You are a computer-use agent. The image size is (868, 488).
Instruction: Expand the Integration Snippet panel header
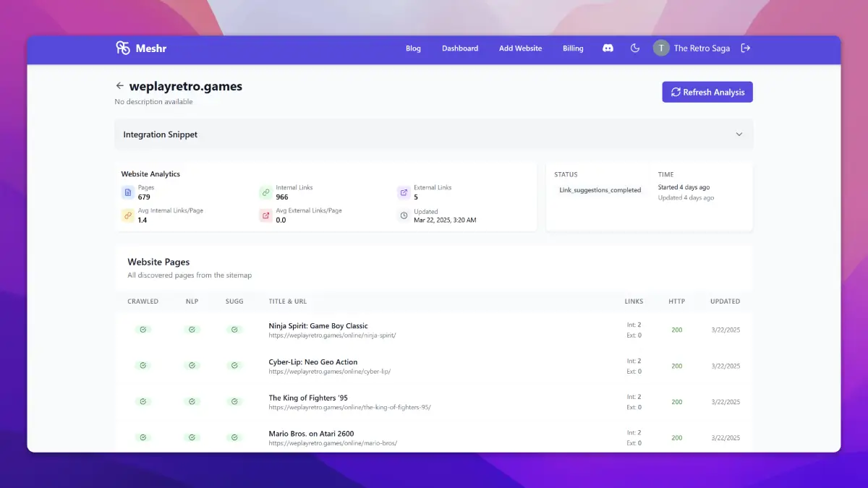click(x=433, y=134)
